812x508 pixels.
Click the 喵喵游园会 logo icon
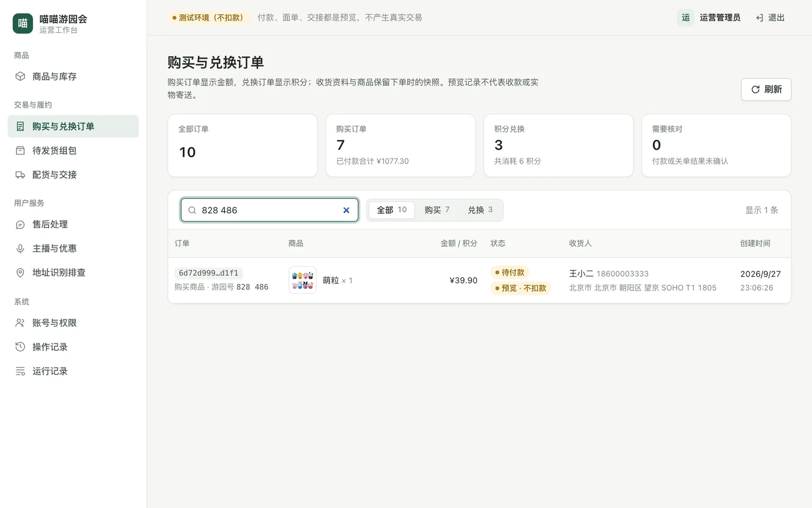[23, 23]
